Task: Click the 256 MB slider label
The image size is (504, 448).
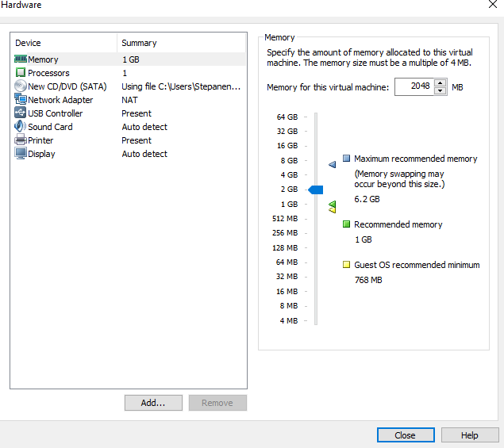Action: pos(285,232)
